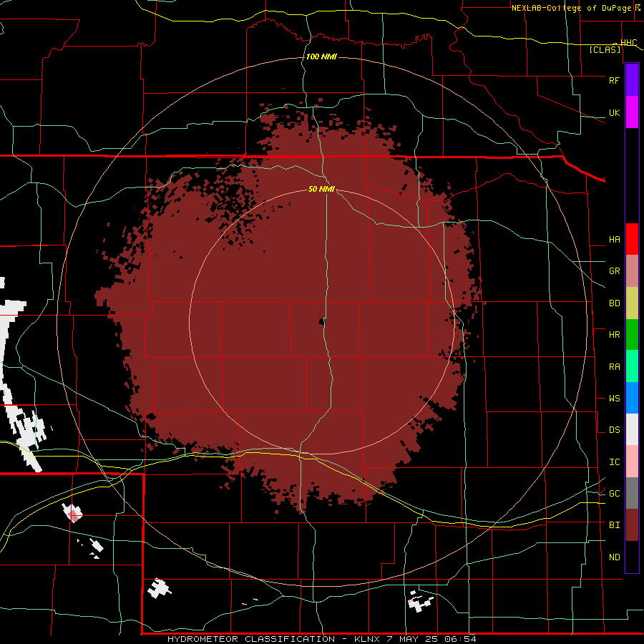644x644 pixels.
Task: Click the WS legend label
Action: 614,399
